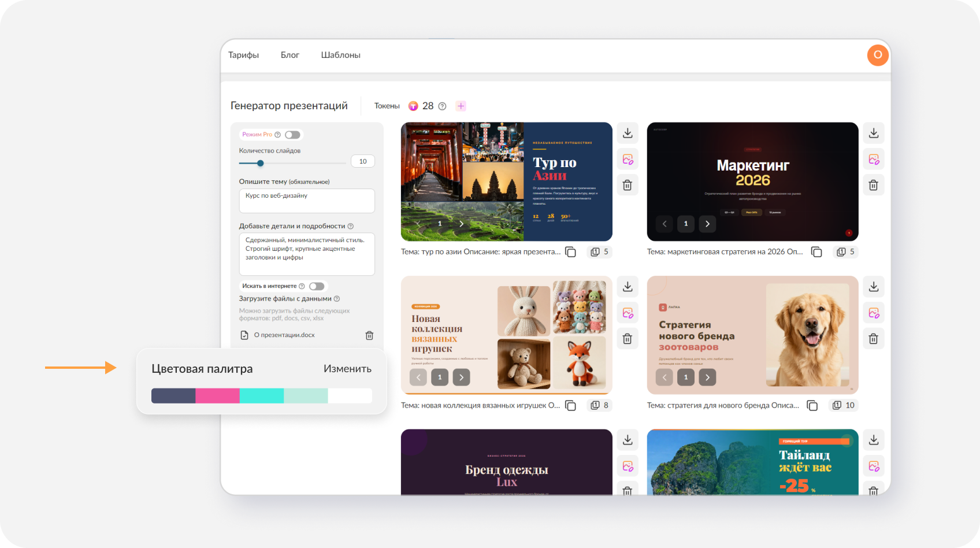The width and height of the screenshot is (980, 548).
Task: Remove the О презентации.docx file
Action: [369, 335]
